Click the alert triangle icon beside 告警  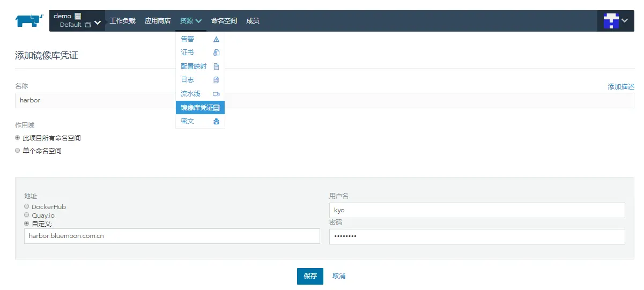[x=216, y=39]
